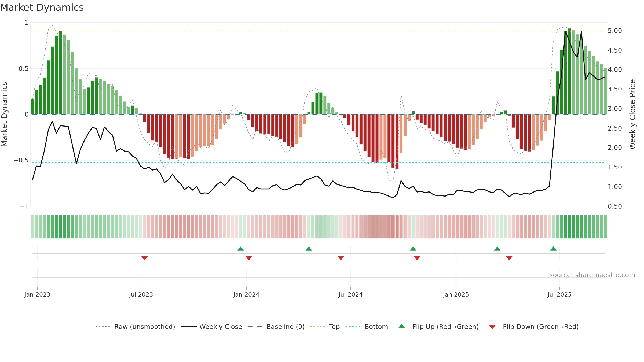The image size is (644, 362).
Task: Click the left axis tick label 0
Action: pos(27,114)
